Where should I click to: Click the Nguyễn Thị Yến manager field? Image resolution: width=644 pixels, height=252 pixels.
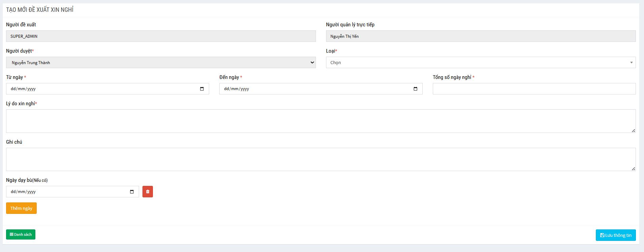[x=480, y=36]
